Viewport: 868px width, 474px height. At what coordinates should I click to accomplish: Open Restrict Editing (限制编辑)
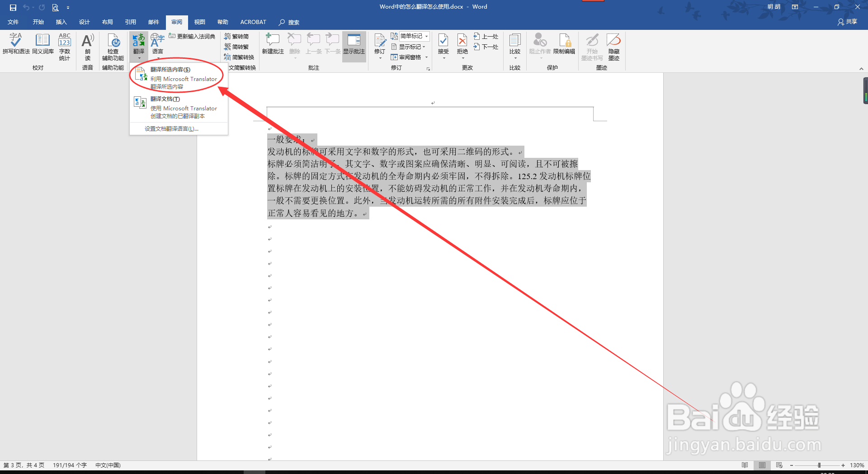tap(564, 44)
